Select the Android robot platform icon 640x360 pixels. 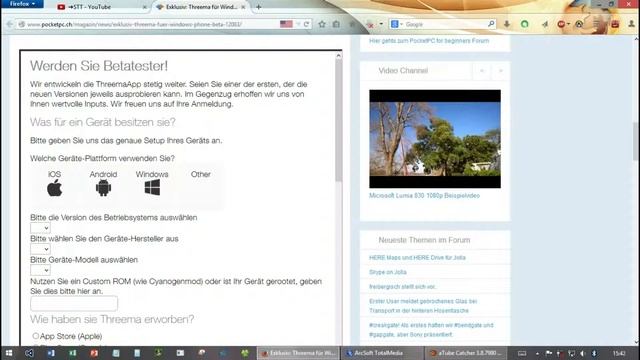(x=103, y=188)
